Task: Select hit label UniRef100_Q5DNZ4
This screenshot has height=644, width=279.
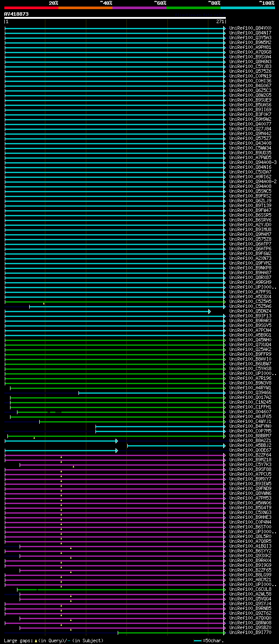Action: (250, 311)
